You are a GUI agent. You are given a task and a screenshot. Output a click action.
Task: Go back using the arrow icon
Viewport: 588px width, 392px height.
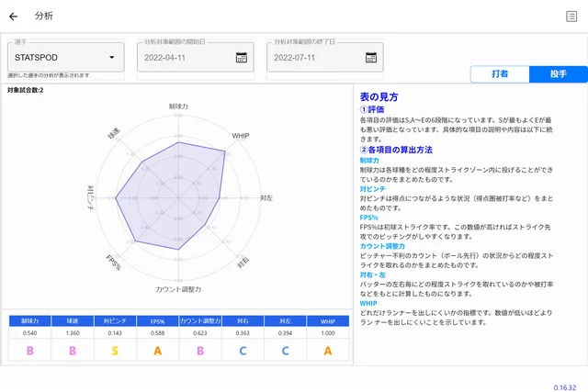pos(13,16)
